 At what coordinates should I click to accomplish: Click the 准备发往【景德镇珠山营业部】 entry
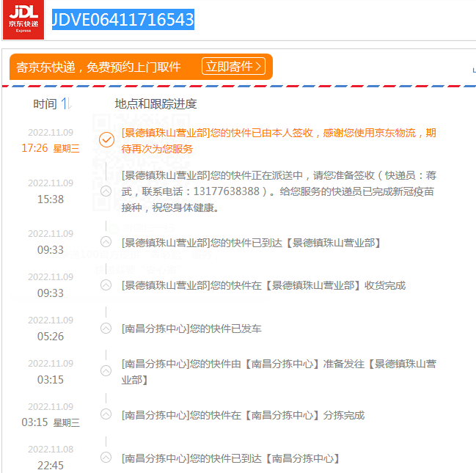pos(279,372)
